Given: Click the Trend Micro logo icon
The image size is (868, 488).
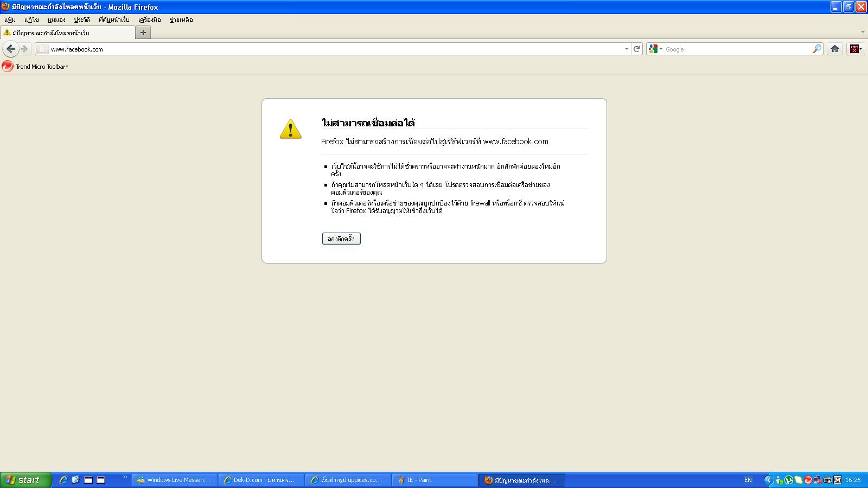Looking at the screenshot, I should (x=8, y=66).
